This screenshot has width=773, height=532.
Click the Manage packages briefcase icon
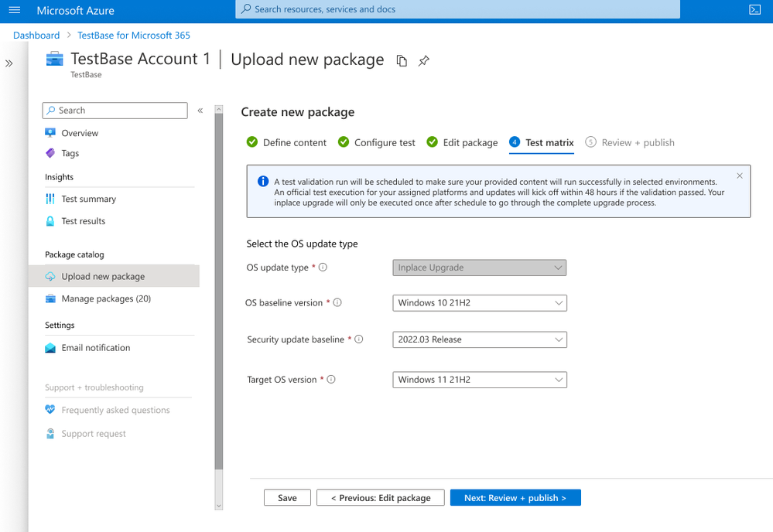point(50,298)
